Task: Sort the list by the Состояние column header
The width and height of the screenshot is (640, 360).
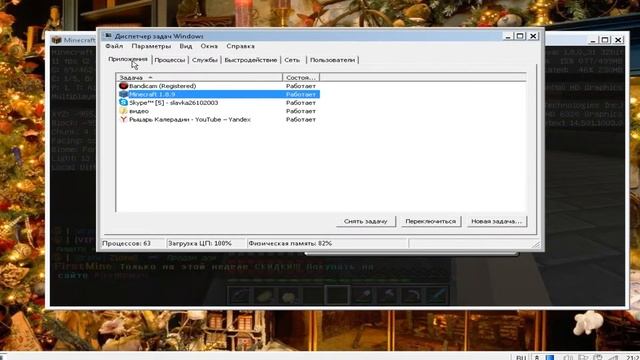Action: coord(301,77)
